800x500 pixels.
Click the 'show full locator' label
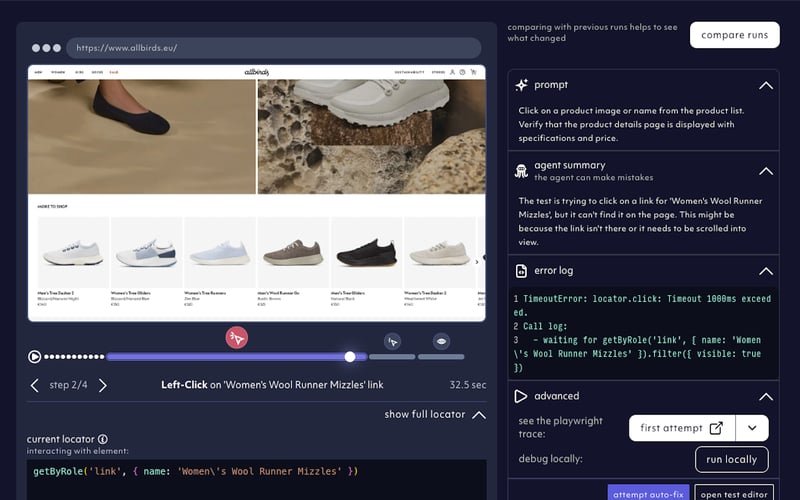tap(425, 415)
